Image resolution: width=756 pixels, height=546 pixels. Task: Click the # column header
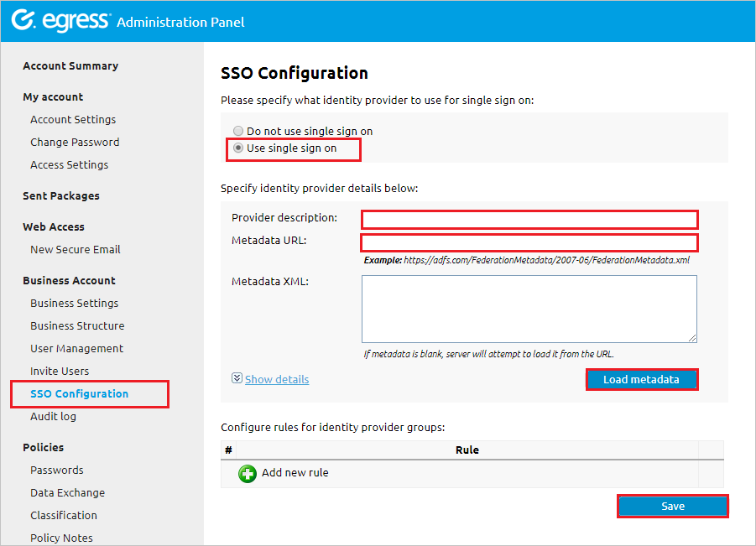228,450
